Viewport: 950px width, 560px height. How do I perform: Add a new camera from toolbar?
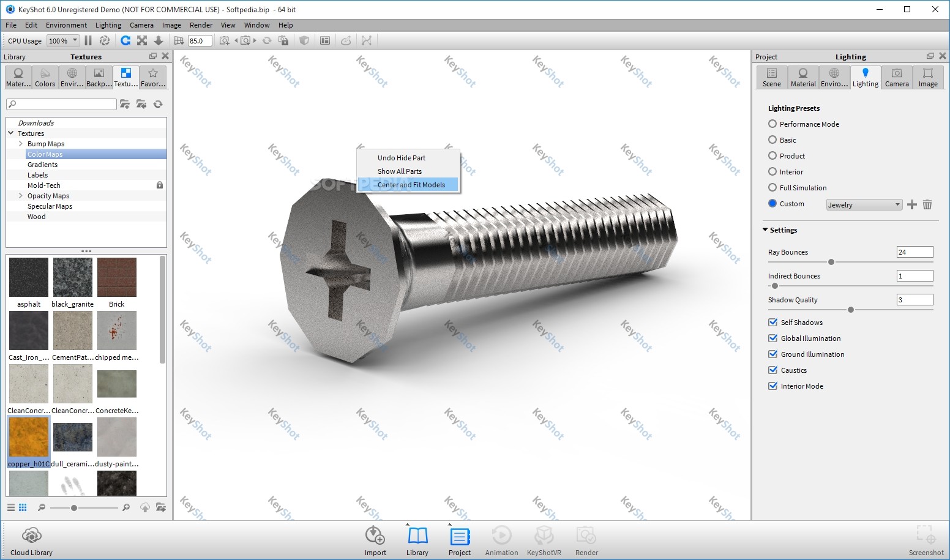click(225, 40)
